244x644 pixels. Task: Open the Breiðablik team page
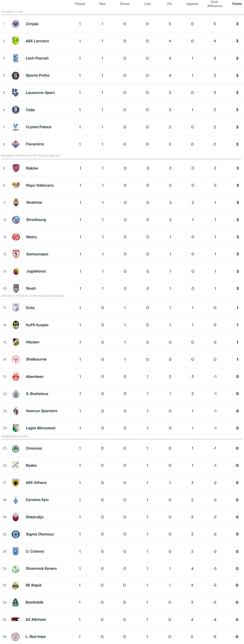tap(34, 602)
